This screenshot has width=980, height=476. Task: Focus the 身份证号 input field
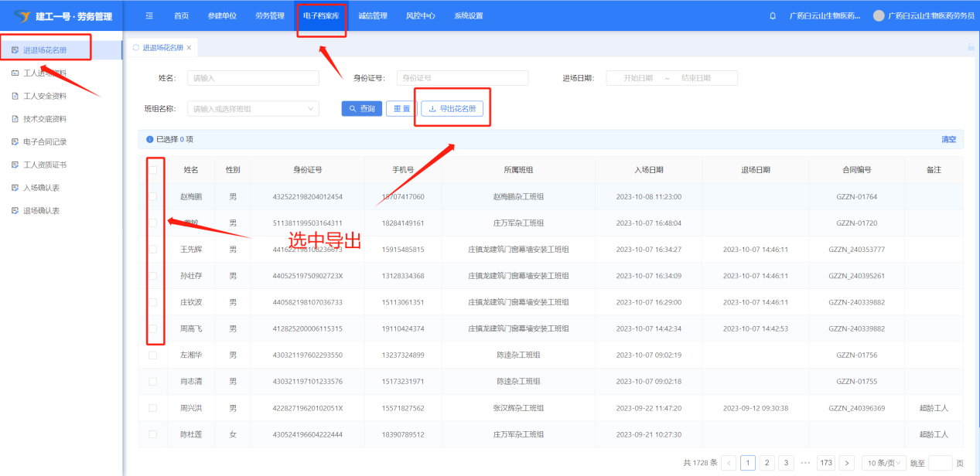462,78
